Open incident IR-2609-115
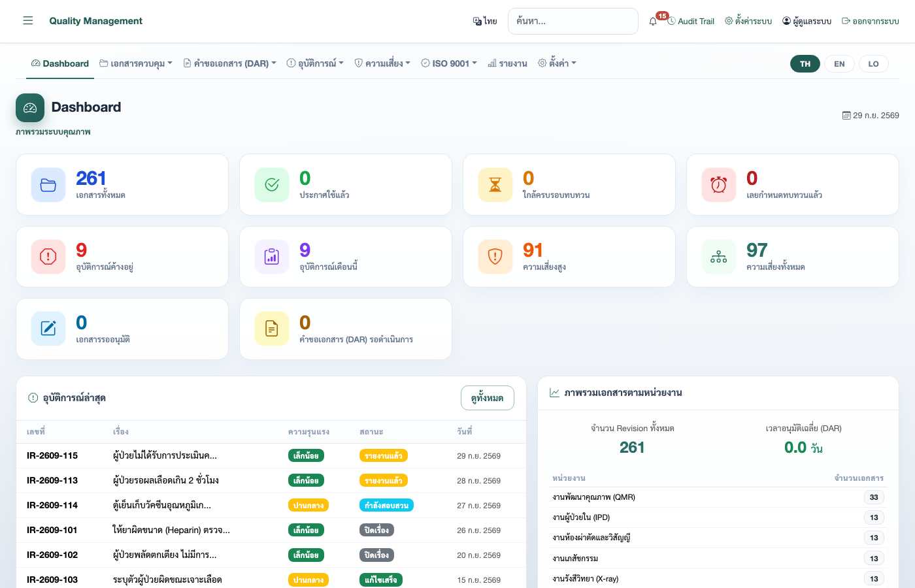This screenshot has height=588, width=915. (x=52, y=455)
